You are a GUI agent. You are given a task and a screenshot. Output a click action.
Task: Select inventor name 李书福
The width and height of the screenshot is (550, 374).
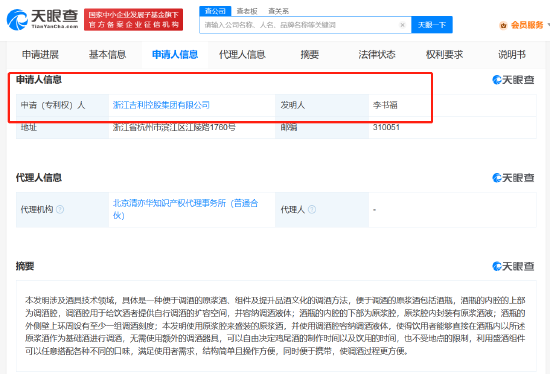385,105
